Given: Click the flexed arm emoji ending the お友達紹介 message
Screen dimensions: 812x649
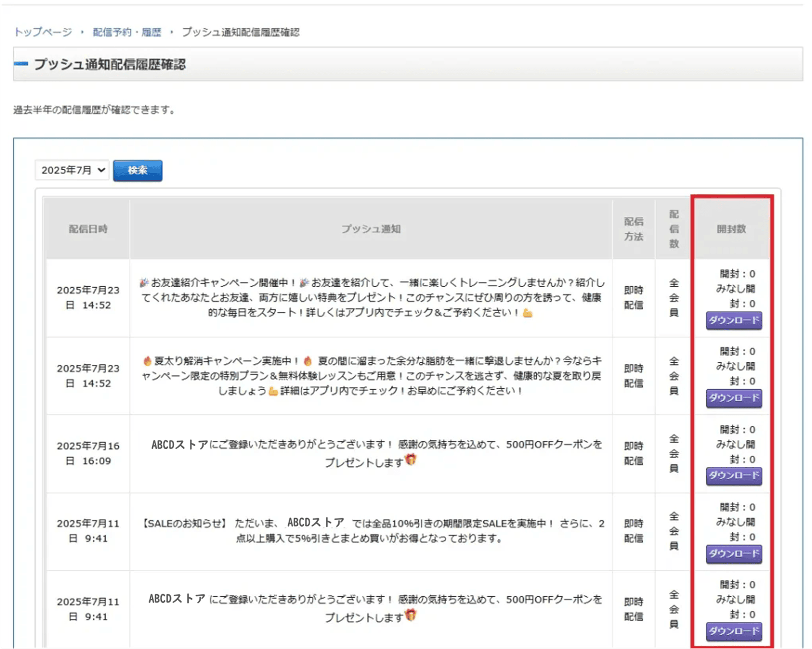Looking at the screenshot, I should [528, 313].
